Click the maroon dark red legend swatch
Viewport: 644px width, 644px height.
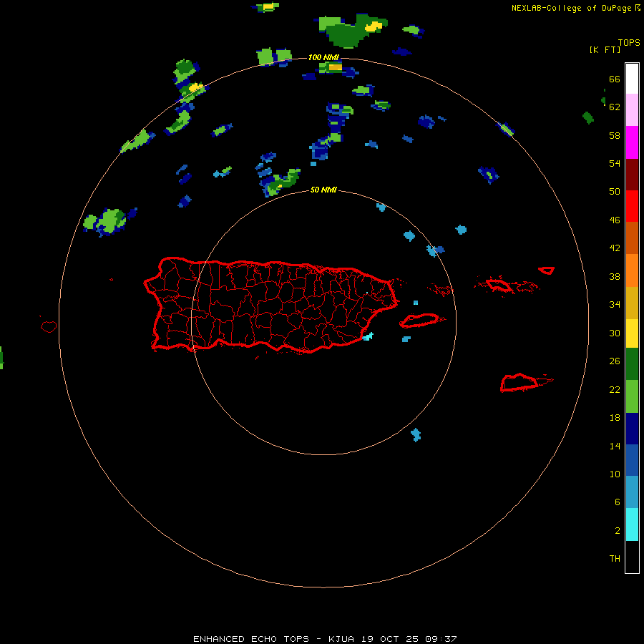tap(632, 174)
